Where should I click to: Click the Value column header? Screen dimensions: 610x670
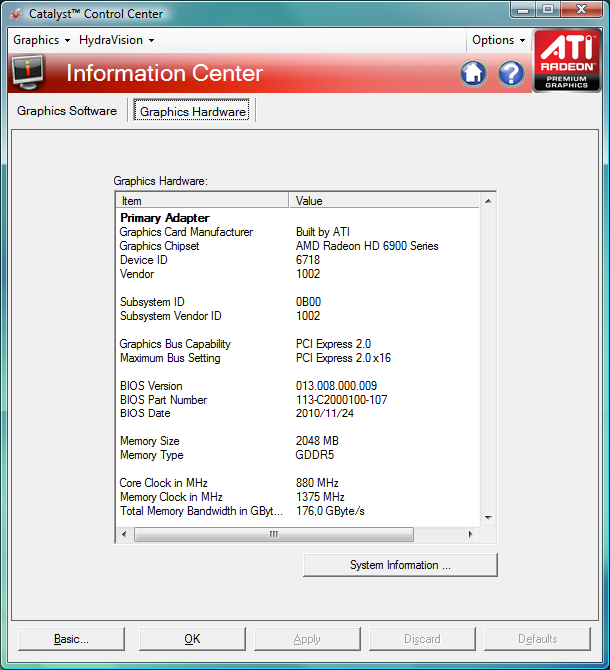pos(384,201)
